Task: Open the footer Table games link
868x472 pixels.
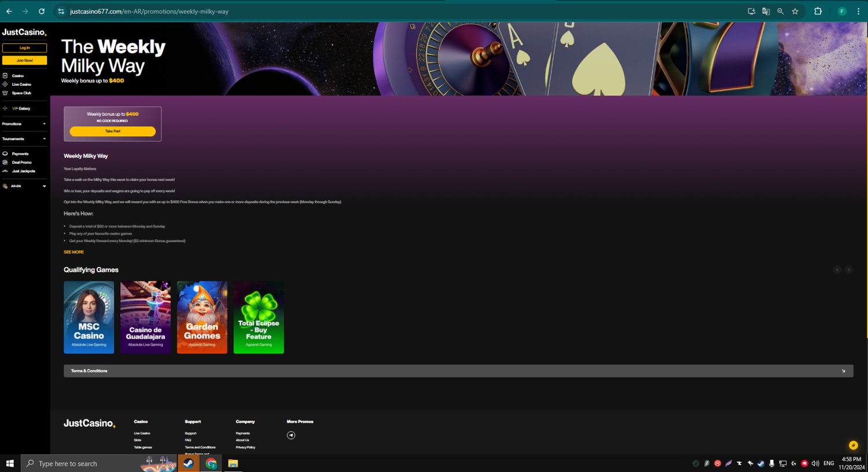Action: tap(143, 447)
